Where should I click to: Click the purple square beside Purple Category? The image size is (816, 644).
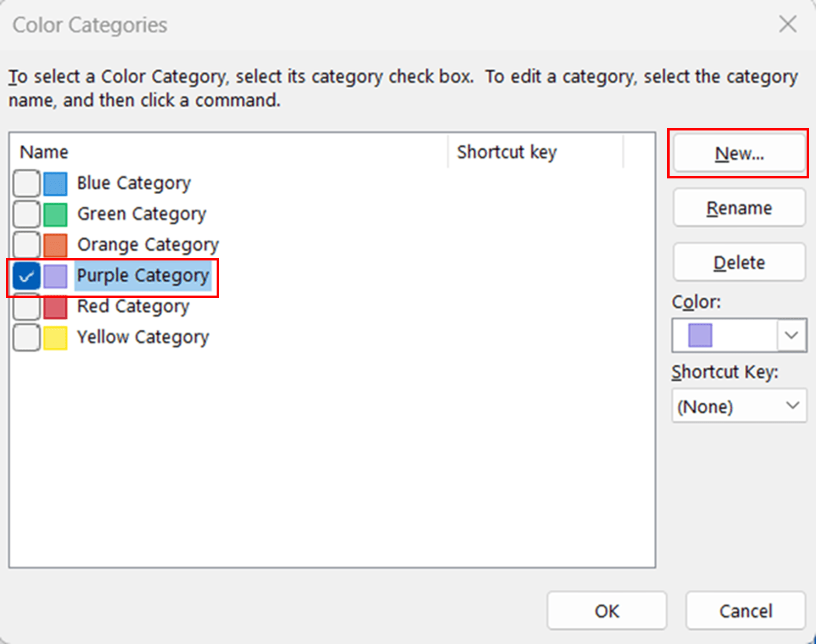pos(55,276)
